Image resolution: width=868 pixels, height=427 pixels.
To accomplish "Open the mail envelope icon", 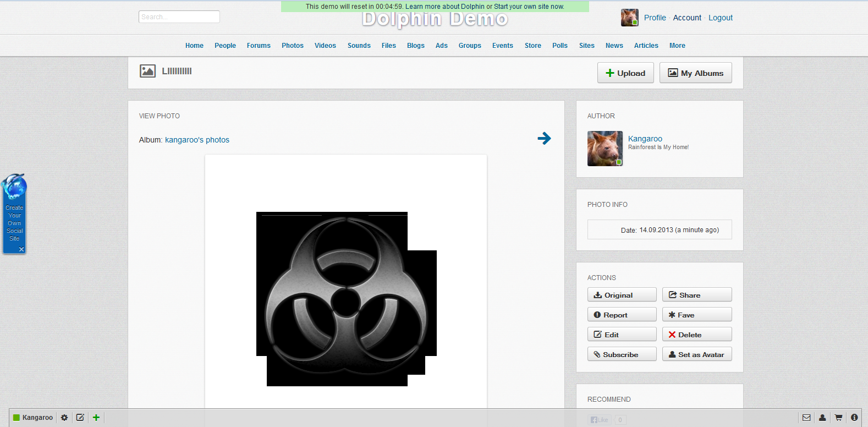I will [806, 418].
